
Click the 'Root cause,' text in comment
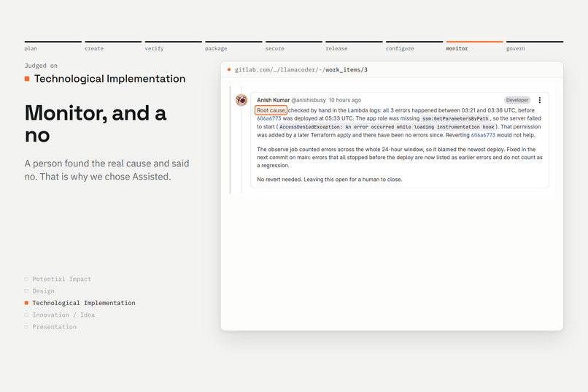(271, 110)
